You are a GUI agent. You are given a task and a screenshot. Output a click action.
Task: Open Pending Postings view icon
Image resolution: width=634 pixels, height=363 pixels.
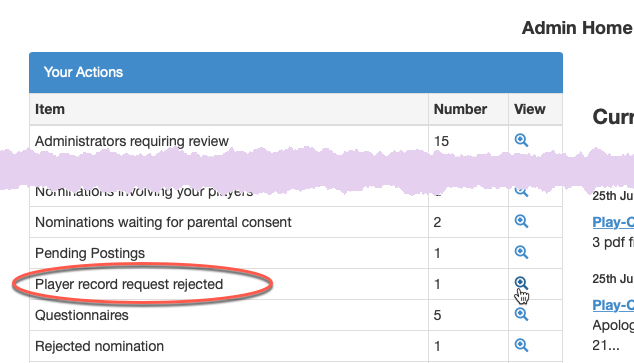tap(521, 252)
